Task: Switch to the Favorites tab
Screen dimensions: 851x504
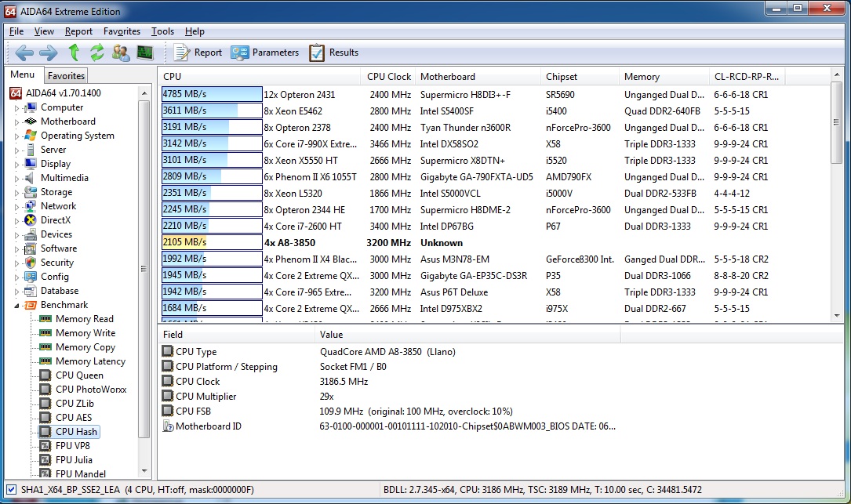Action: click(x=66, y=76)
